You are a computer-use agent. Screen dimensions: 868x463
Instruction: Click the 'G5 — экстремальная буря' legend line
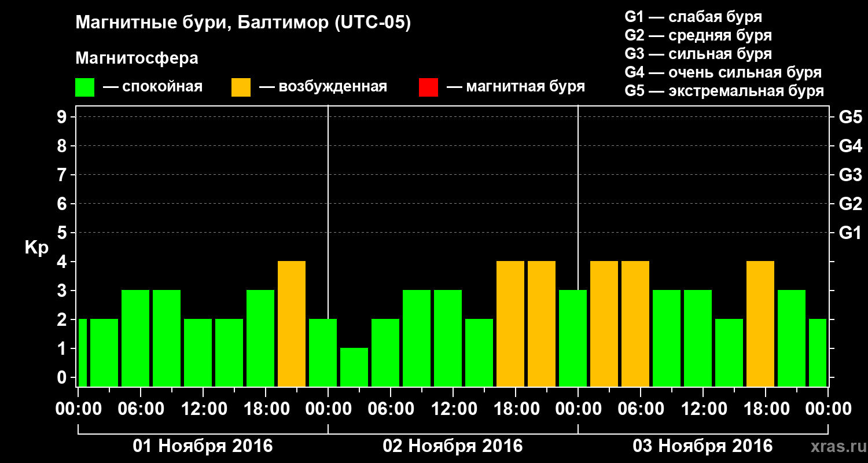click(x=724, y=91)
